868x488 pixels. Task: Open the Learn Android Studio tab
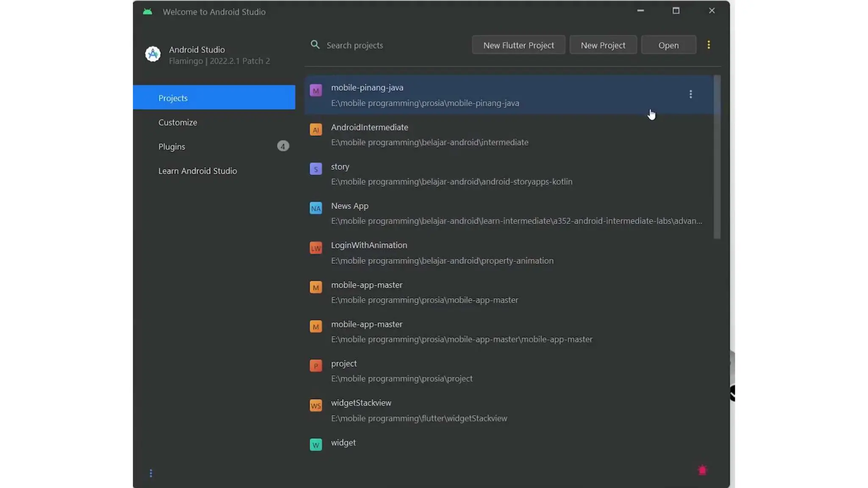pos(214,171)
